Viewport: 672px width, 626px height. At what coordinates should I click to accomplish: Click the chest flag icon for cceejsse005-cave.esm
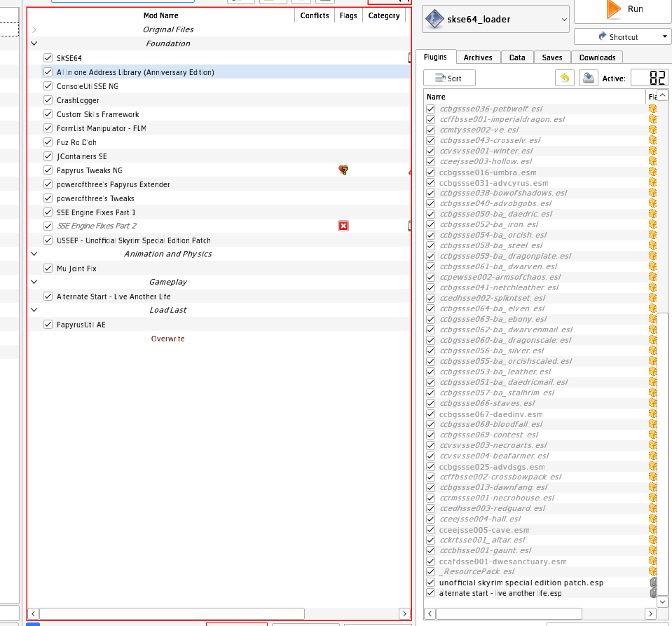tap(652, 529)
